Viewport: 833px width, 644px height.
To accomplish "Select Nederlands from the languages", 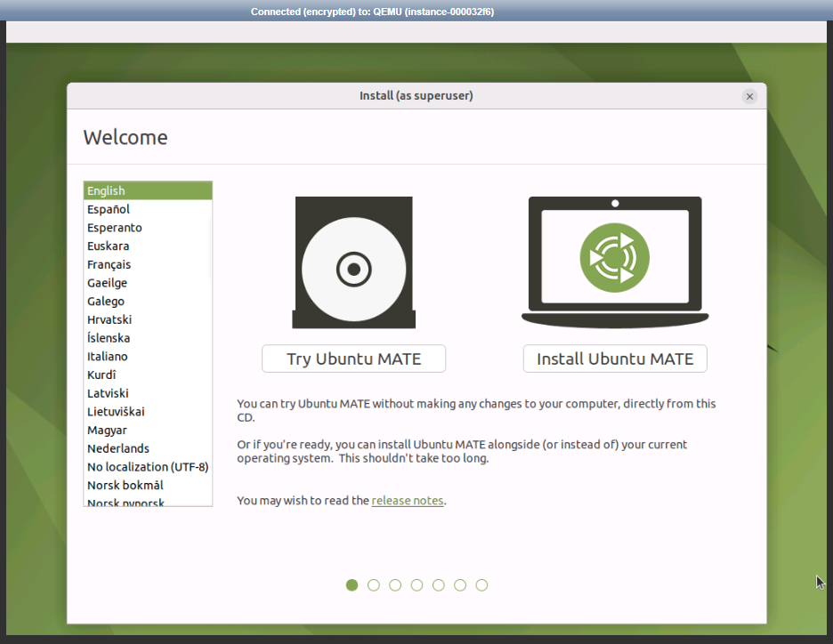I will pos(118,448).
